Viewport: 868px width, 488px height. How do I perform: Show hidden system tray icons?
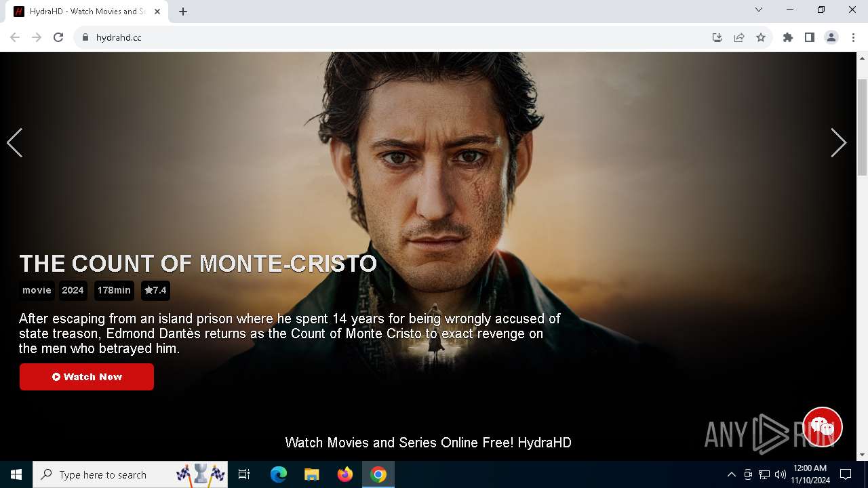731,474
